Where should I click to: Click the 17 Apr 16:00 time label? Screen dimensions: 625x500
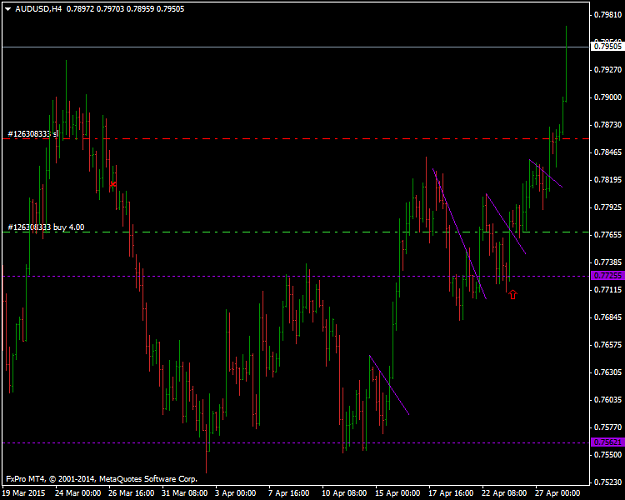[451, 493]
